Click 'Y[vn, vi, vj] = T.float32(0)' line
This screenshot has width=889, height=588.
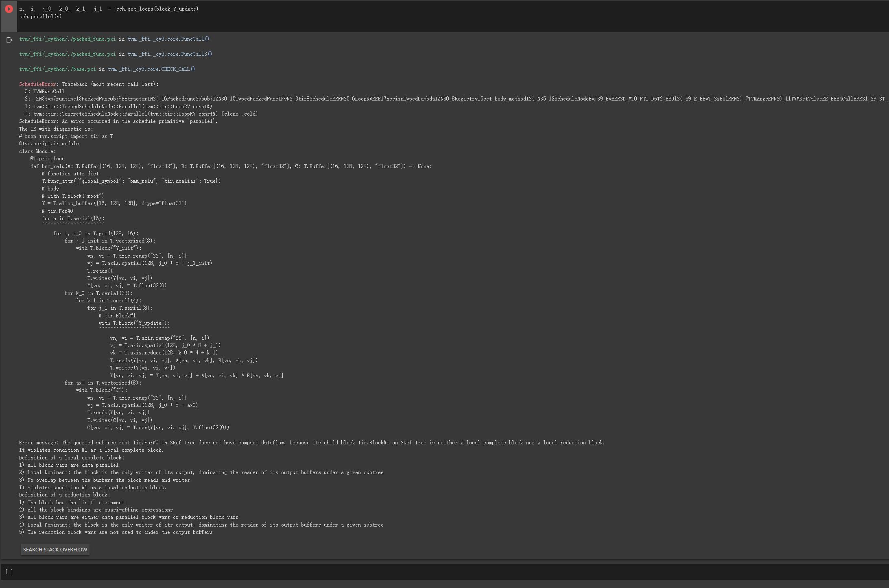click(127, 286)
